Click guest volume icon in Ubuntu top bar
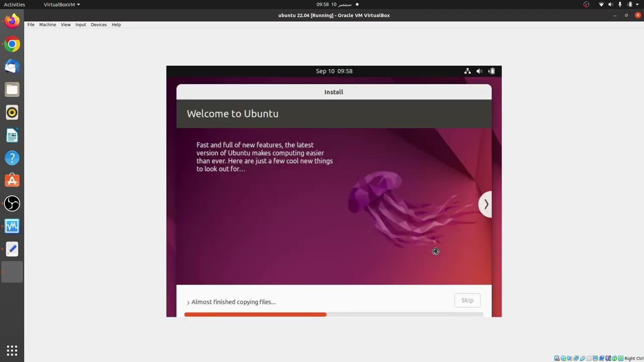The width and height of the screenshot is (644, 362). coord(479,71)
